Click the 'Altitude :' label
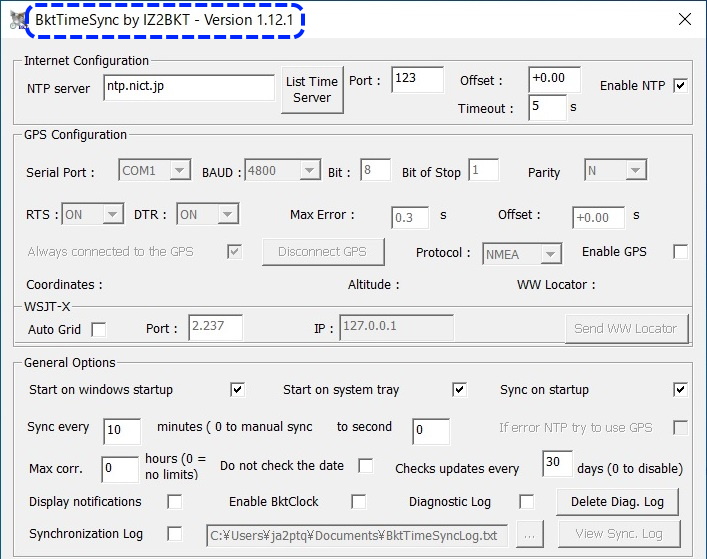707x559 pixels. (373, 285)
